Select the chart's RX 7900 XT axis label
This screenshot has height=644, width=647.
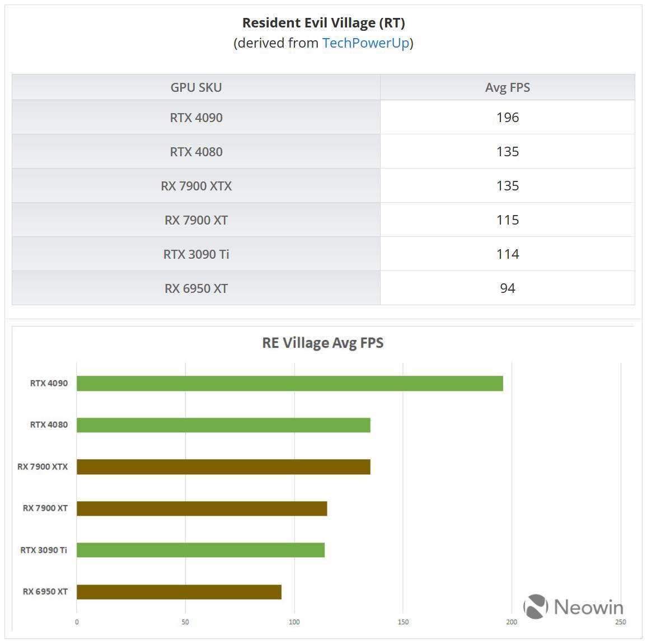(x=45, y=508)
